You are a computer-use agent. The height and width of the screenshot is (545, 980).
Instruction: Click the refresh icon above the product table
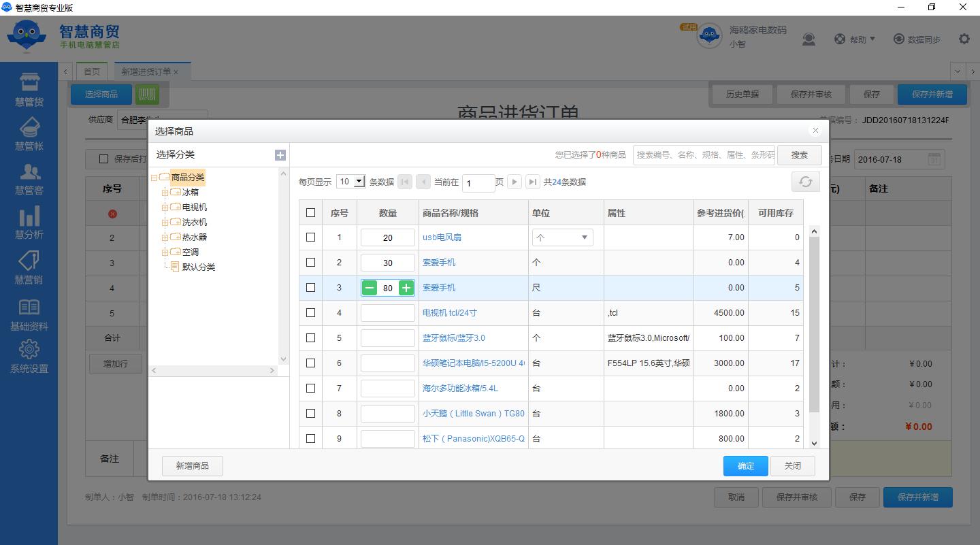(x=805, y=182)
